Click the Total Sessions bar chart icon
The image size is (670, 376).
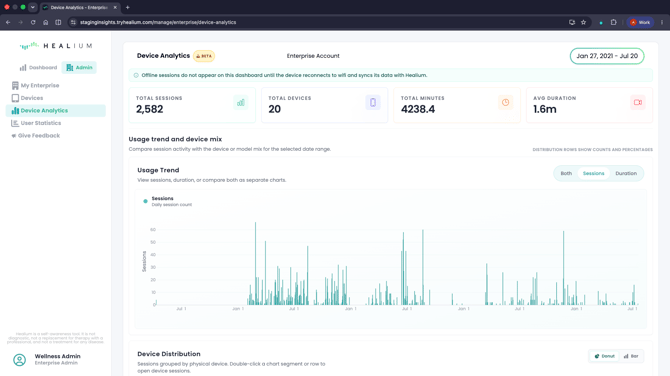241,103
